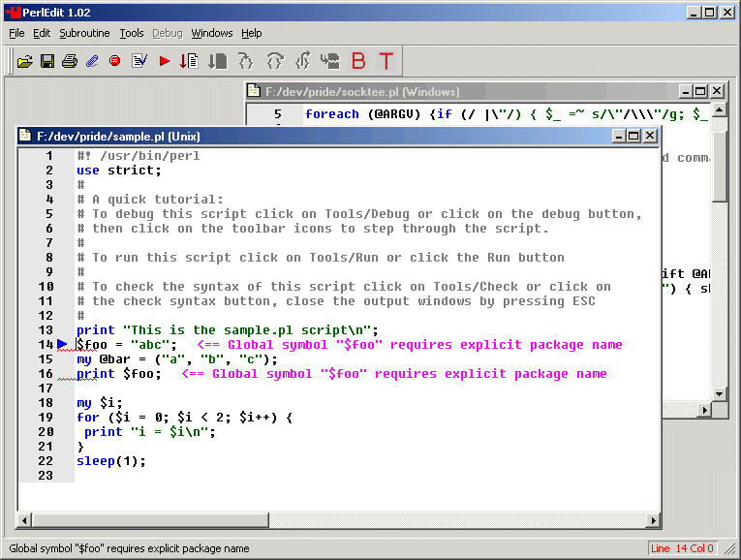Click the red stop circle icon
The width and height of the screenshot is (741, 560).
click(115, 61)
